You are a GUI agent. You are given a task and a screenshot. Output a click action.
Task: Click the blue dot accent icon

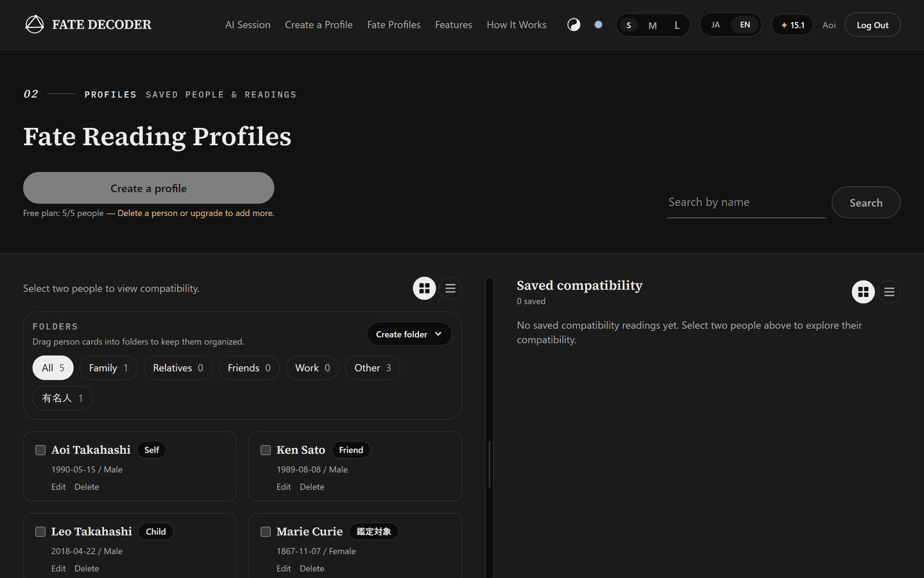pos(598,24)
